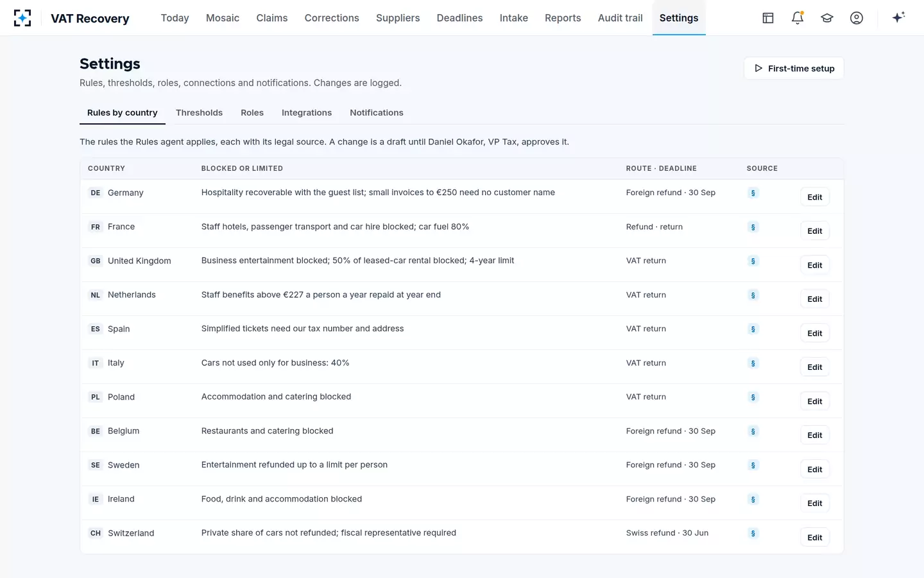Open the legal source icon for Poland
This screenshot has width=924, height=578.
click(753, 397)
